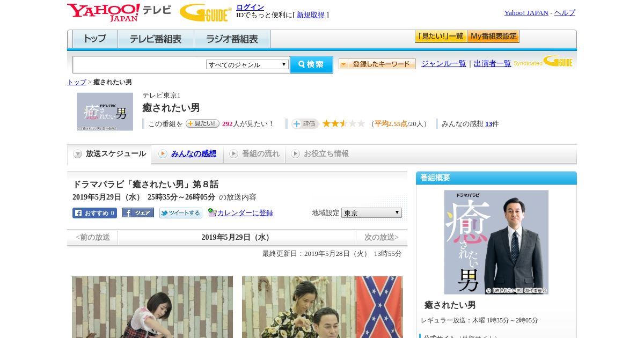Click the テレビ東京1 channel text
The width and height of the screenshot is (644, 338).
(x=162, y=95)
